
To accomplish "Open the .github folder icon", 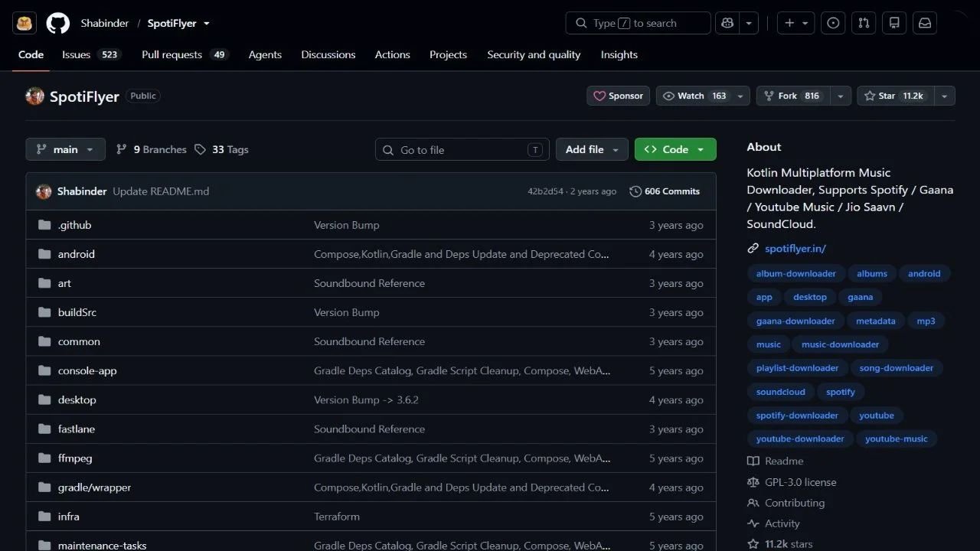I will pos(44,225).
